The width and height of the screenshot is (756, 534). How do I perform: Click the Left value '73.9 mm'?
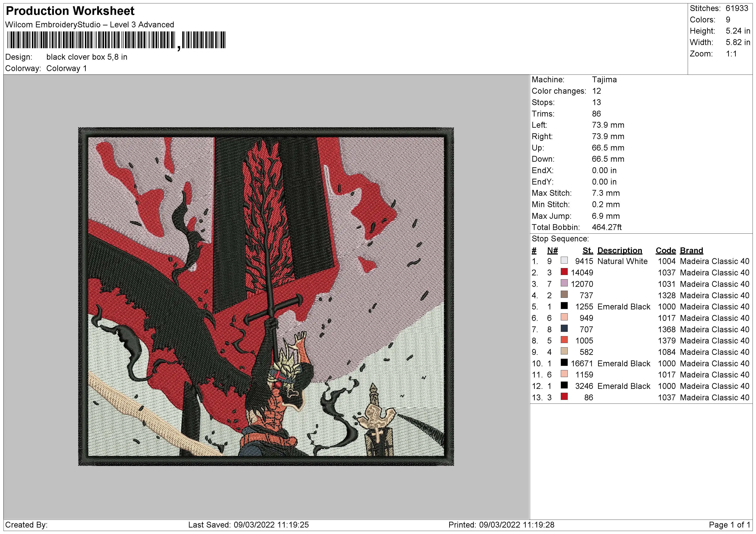(x=608, y=125)
